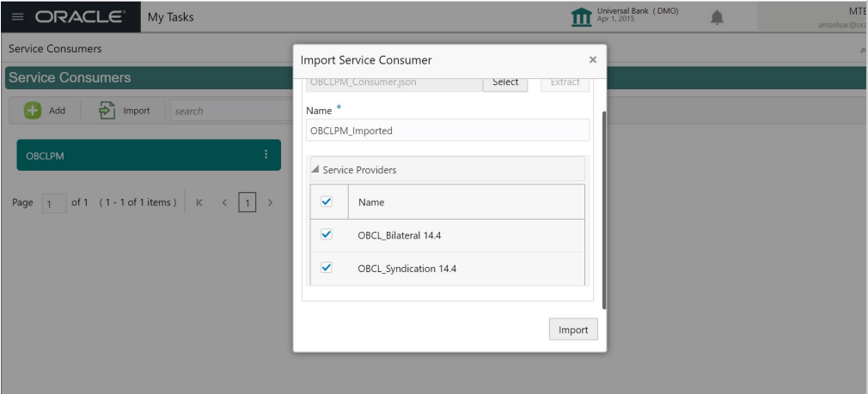
Task: Click the Import Service Consumer dialog title
Action: (x=366, y=60)
